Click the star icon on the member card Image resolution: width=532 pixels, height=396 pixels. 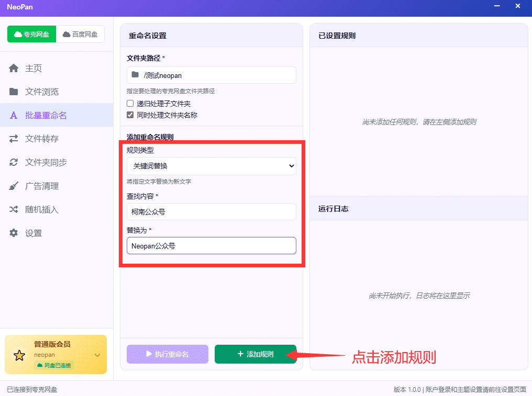pyautogui.click(x=19, y=355)
